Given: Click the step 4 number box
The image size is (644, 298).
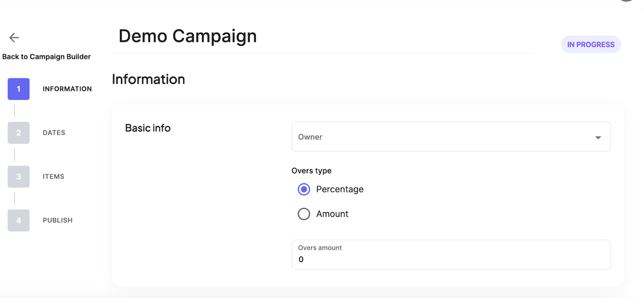Looking at the screenshot, I should tap(19, 220).
